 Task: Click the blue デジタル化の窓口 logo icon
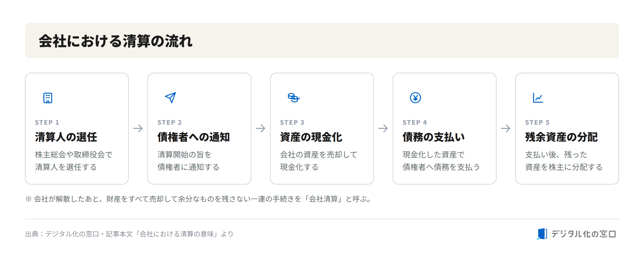tap(542, 234)
